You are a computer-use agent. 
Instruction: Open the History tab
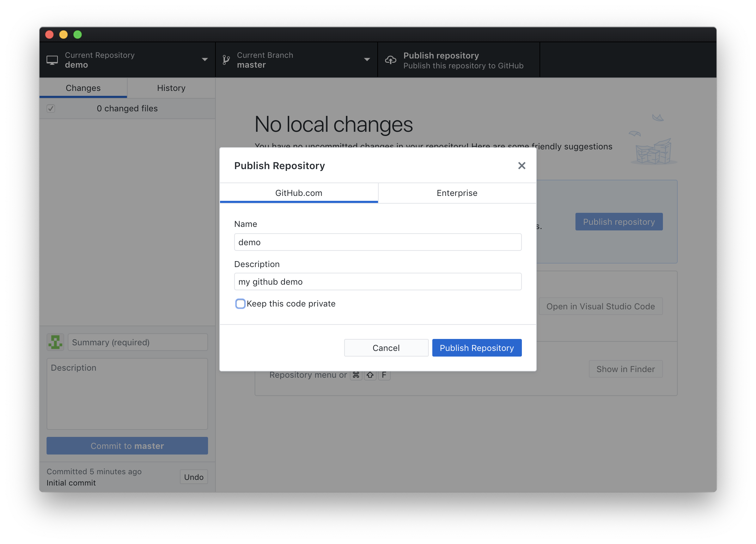click(171, 88)
